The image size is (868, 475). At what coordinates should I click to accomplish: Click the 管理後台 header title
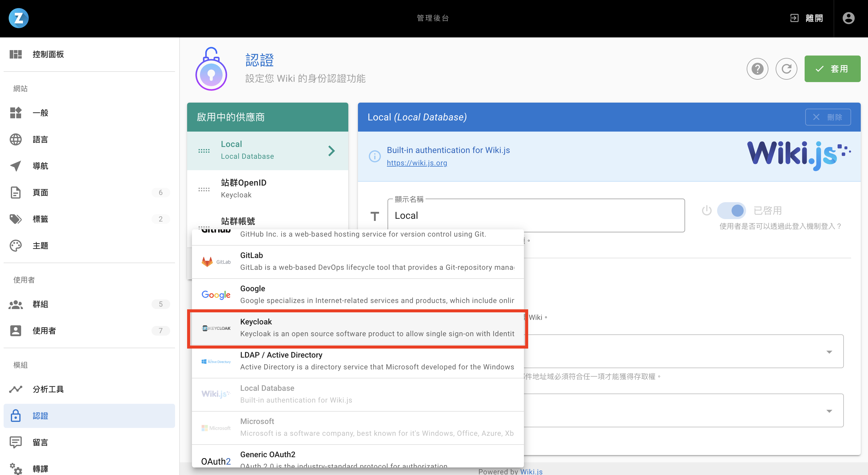[x=433, y=18]
